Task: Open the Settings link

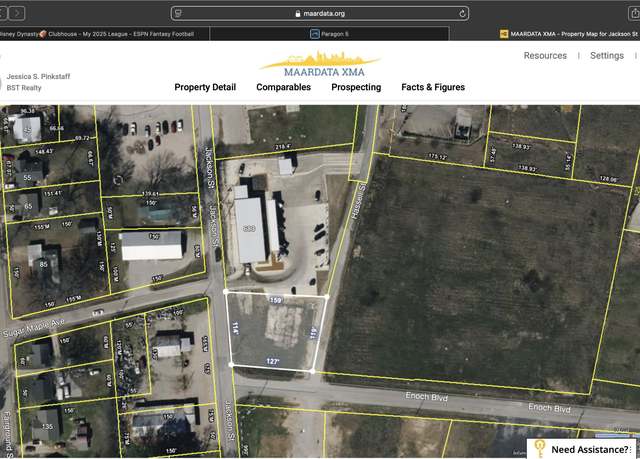Action: 607,55
